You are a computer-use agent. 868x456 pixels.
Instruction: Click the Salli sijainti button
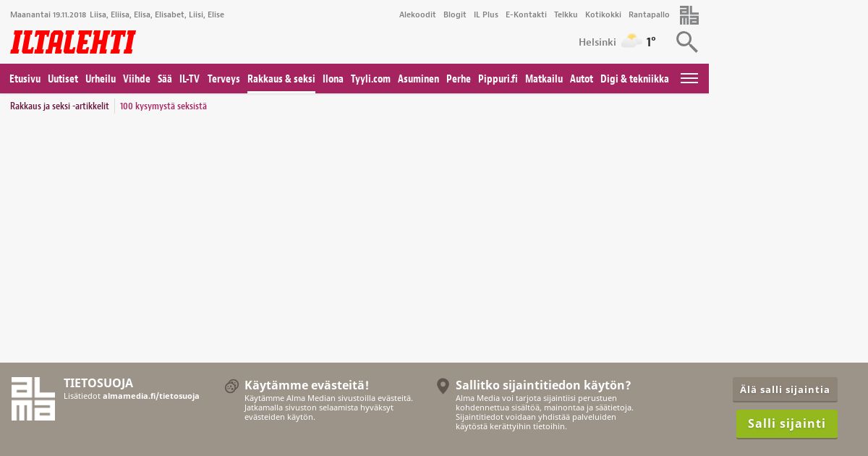[787, 423]
